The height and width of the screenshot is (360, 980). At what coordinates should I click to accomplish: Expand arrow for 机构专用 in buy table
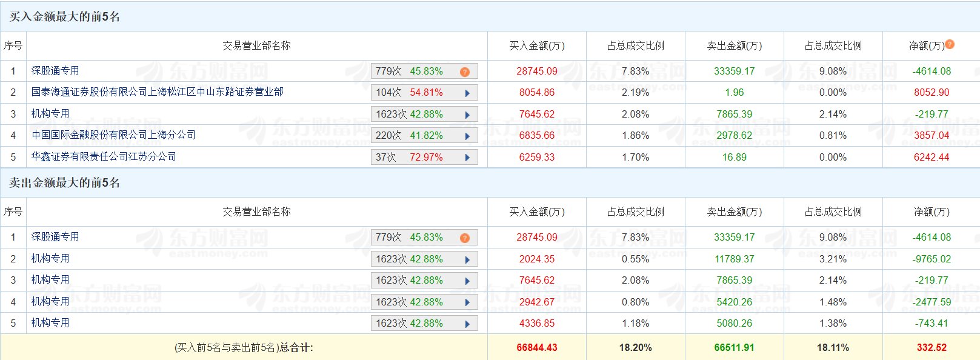(467, 115)
